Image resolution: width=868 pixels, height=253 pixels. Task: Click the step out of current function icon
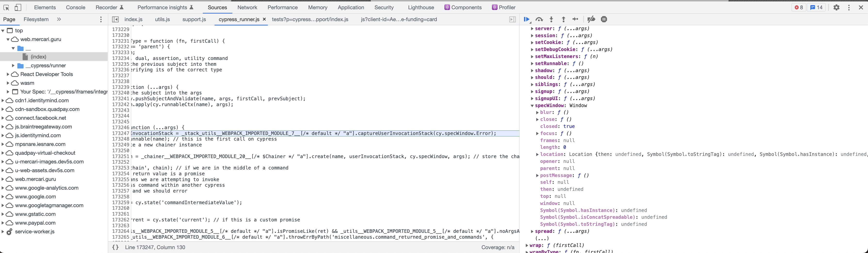click(563, 19)
